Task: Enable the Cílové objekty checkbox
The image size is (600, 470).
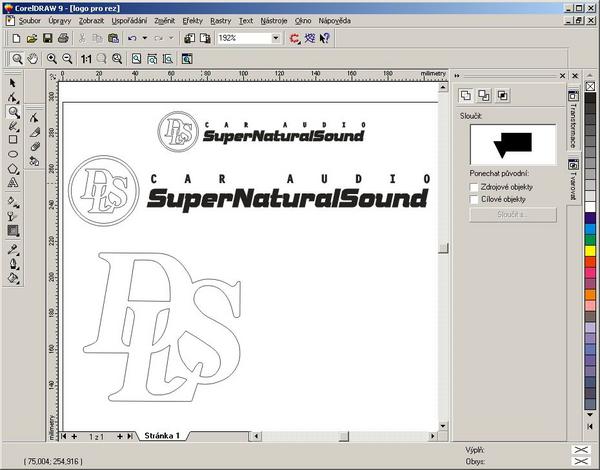Action: pos(474,199)
